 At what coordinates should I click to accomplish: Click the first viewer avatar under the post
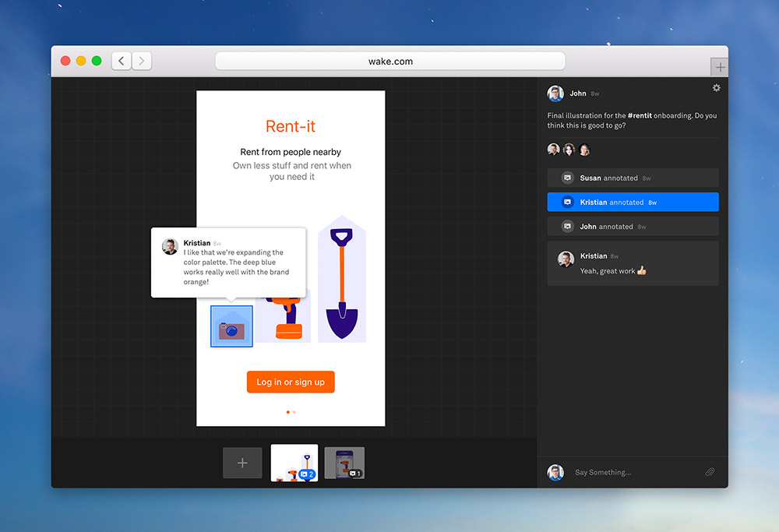pyautogui.click(x=553, y=149)
